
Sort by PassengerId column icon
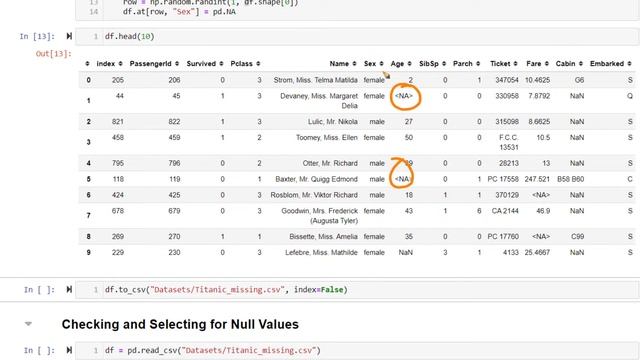click(177, 64)
